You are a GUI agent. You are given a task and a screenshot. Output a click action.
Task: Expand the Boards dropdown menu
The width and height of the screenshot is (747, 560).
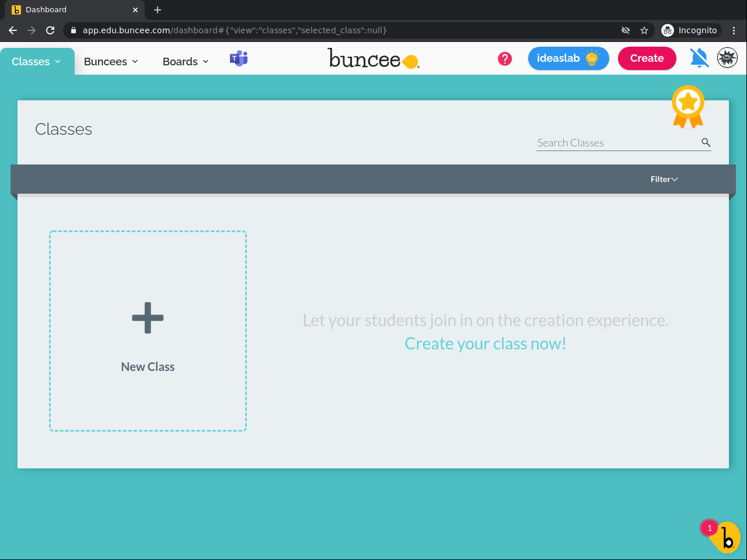(x=186, y=61)
